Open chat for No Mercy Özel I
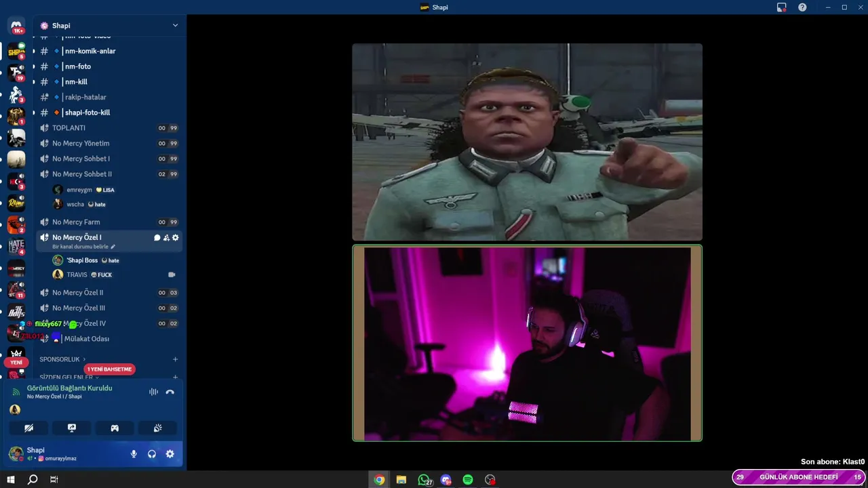868x488 pixels. click(x=157, y=238)
